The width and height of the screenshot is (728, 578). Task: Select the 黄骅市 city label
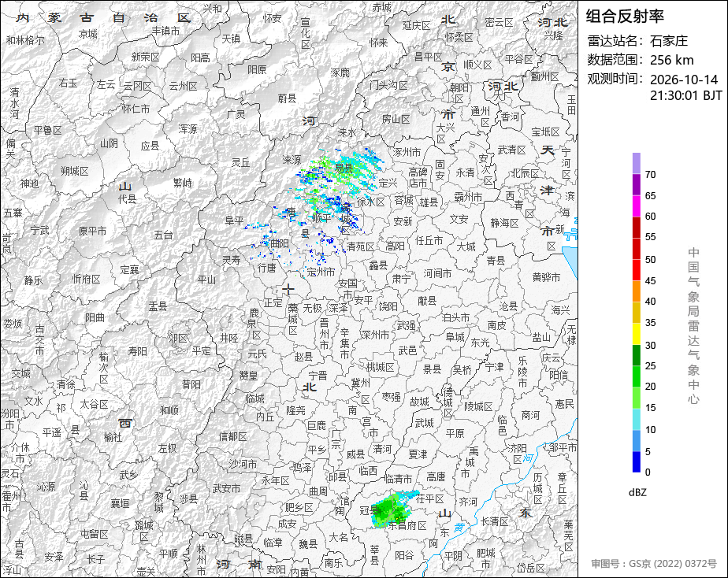click(547, 277)
